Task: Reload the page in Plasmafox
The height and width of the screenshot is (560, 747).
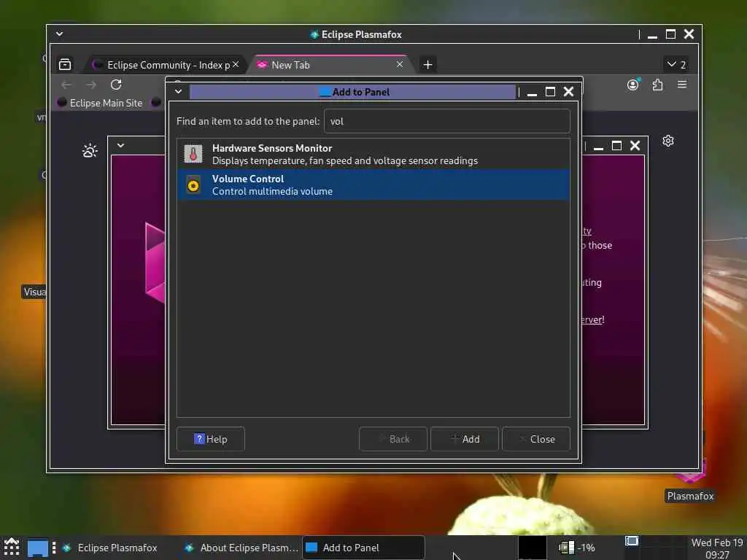Action: click(x=116, y=85)
